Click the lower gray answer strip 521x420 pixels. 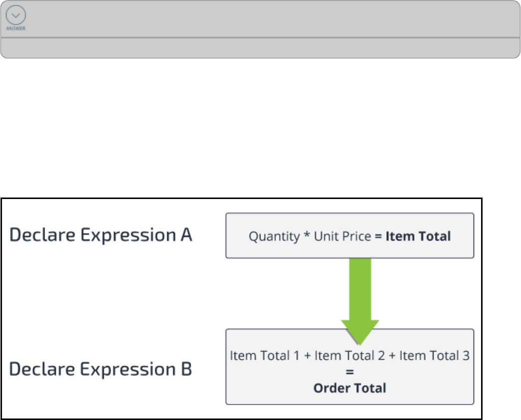pyautogui.click(x=260, y=48)
